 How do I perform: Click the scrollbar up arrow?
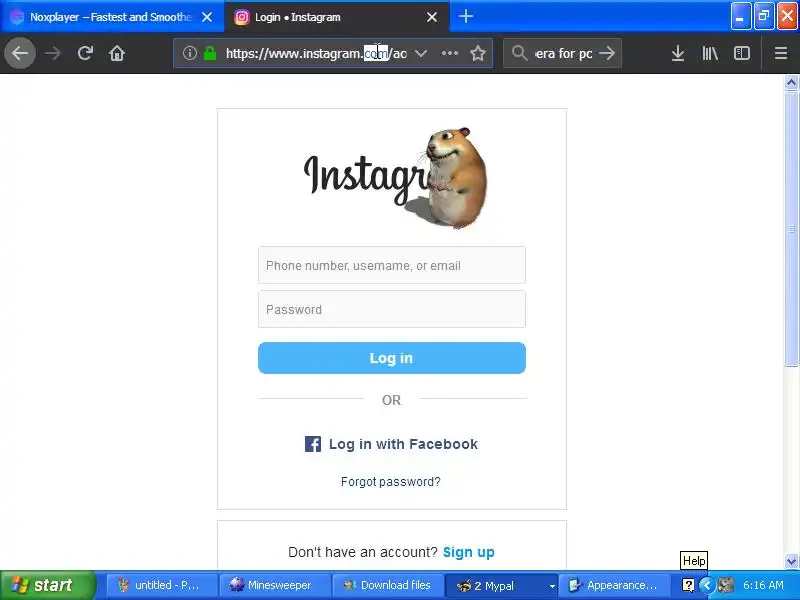coord(791,82)
